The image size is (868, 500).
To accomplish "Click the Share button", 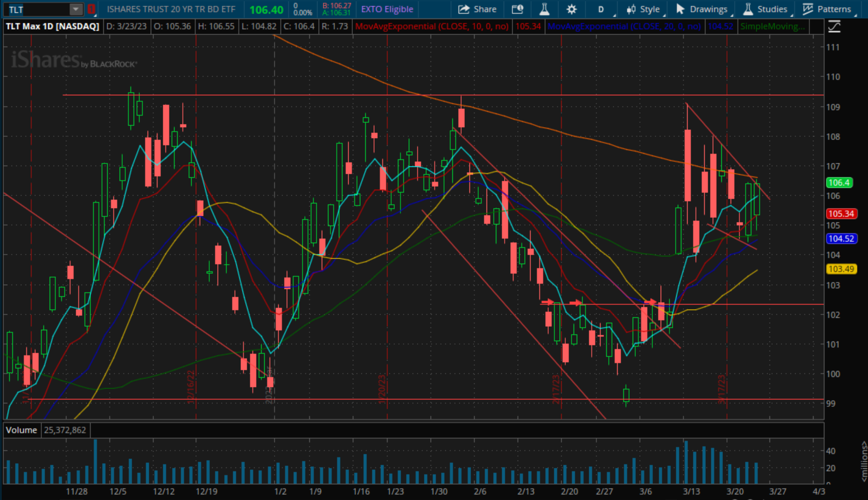I will (477, 9).
